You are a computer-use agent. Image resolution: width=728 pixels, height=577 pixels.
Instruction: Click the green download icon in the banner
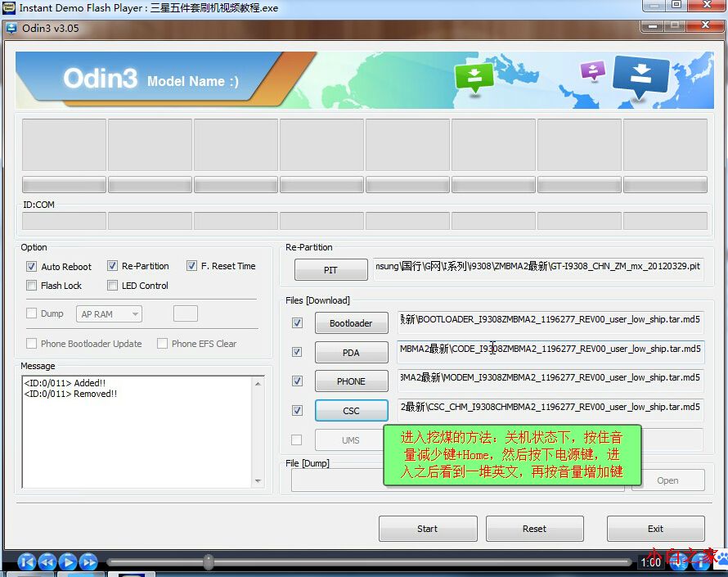(x=474, y=77)
